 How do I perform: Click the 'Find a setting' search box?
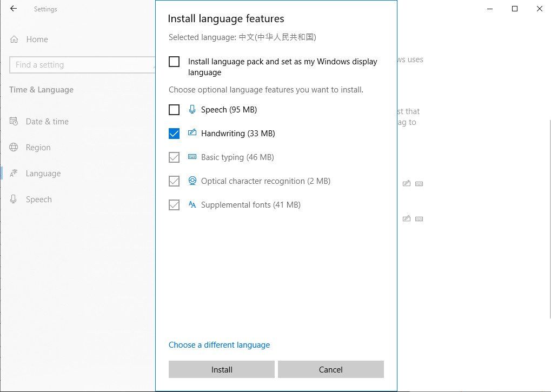(81, 64)
